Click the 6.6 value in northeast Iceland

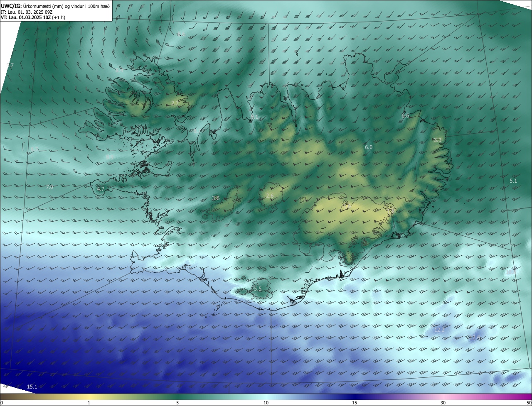(405, 116)
